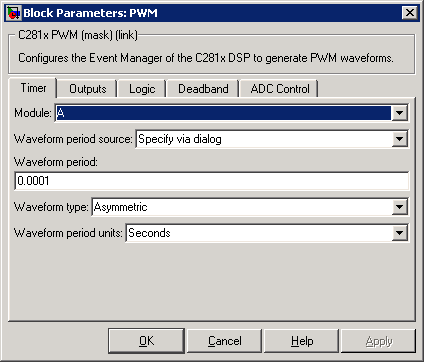Click the Event Manager description text
Screen dimensions: 424x362
point(206,58)
